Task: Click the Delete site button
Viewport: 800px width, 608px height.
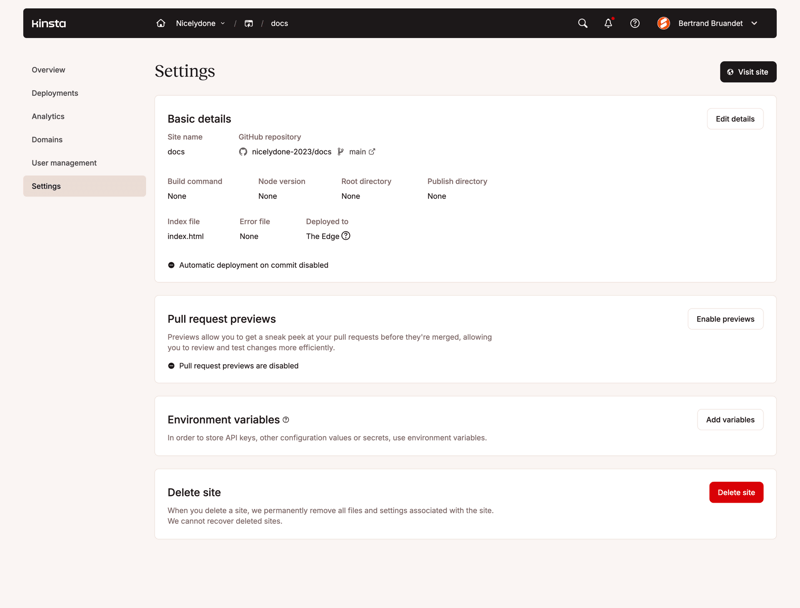Action: coord(736,492)
